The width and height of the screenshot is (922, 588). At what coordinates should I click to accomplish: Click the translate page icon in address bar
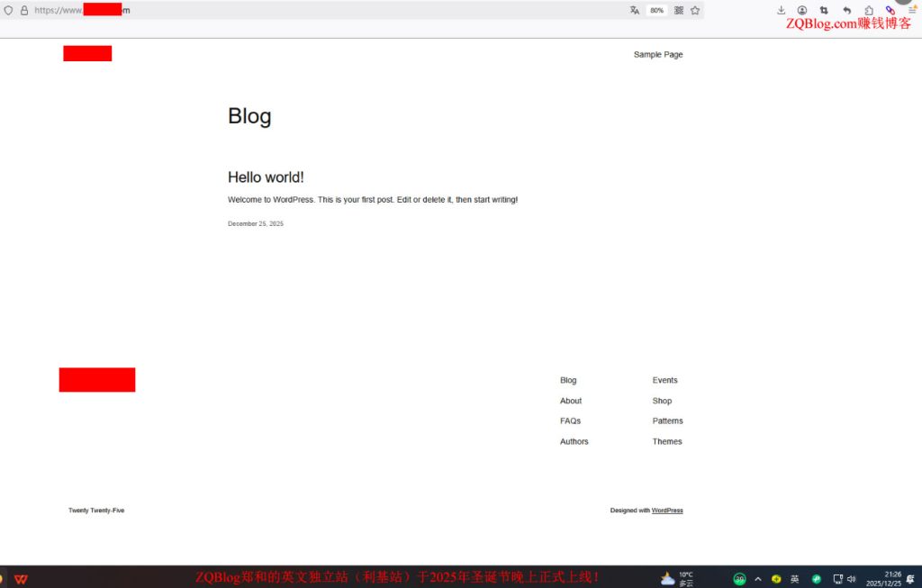pyautogui.click(x=635, y=10)
